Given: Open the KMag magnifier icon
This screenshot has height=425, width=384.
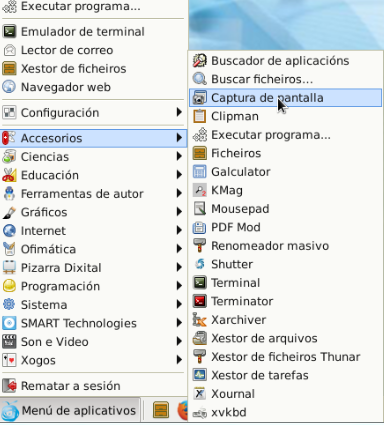Looking at the screenshot, I should click(x=200, y=190).
